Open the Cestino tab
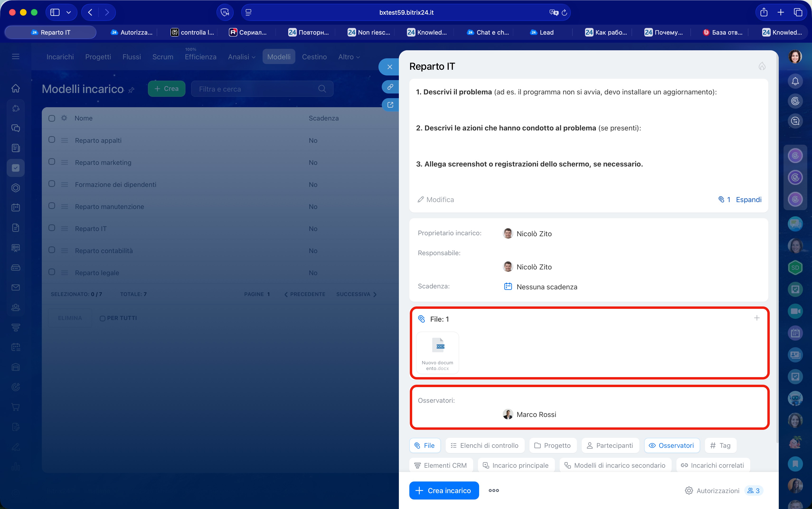Screen dimensions: 812x509 coord(314,57)
